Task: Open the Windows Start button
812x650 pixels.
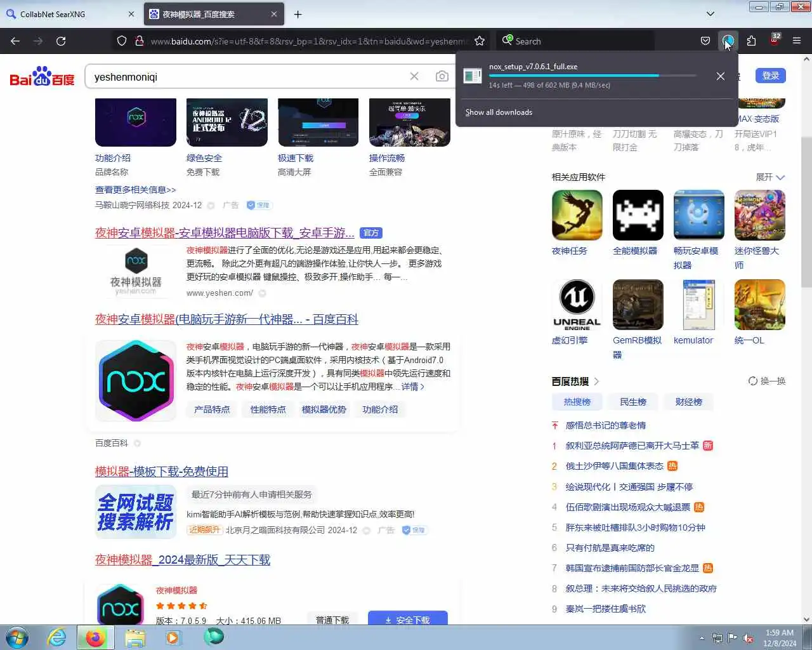Action: click(17, 637)
